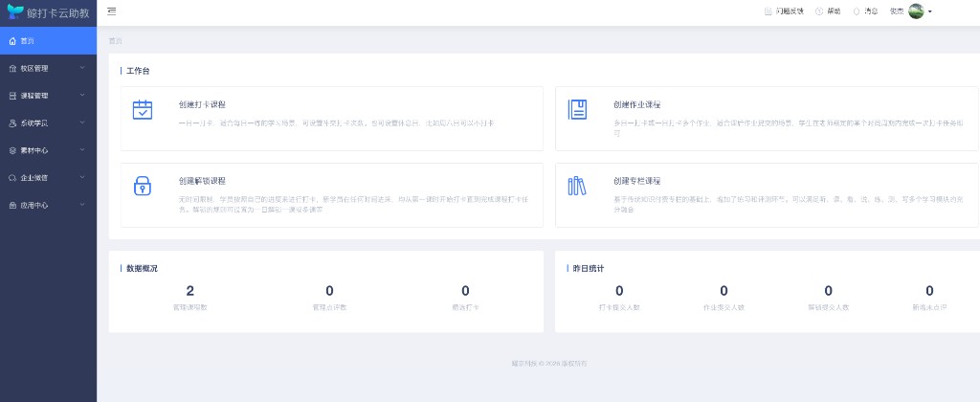Image resolution: width=980 pixels, height=402 pixels.
Task: Click the 素材中心 icon in sidebar
Action: (x=12, y=150)
